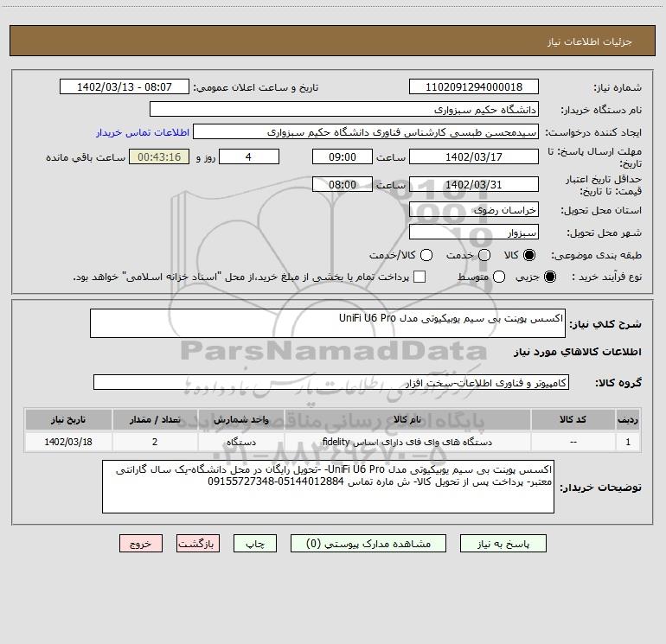This screenshot has height=644, width=666.
Task: Click the response deadline time 09:00
Action: tap(343, 156)
